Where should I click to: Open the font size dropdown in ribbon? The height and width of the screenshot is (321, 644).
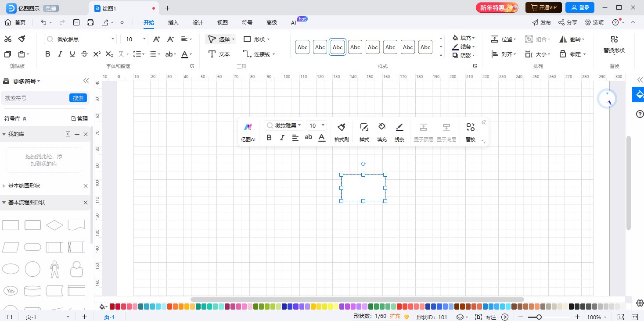144,39
